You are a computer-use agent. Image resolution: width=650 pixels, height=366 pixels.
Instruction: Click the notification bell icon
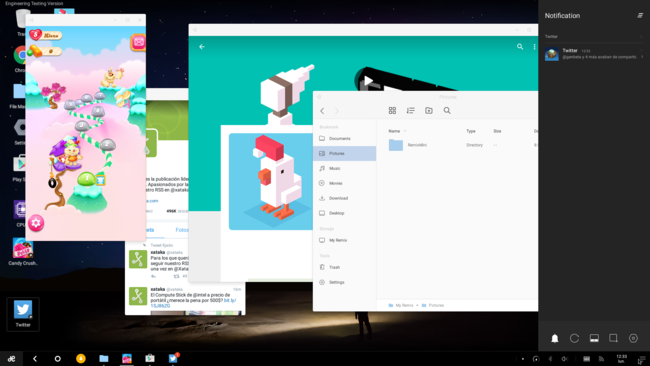click(555, 338)
